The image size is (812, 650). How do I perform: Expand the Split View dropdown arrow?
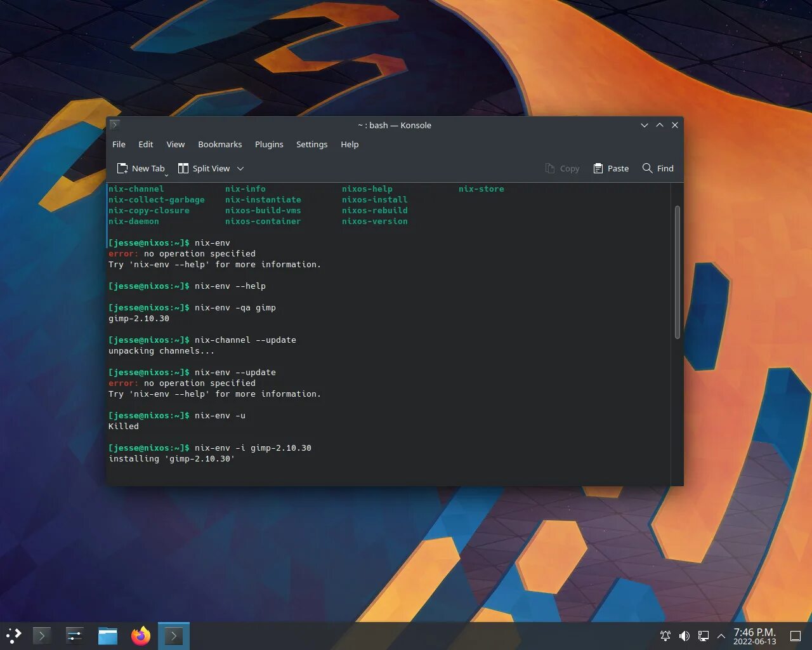(x=240, y=168)
